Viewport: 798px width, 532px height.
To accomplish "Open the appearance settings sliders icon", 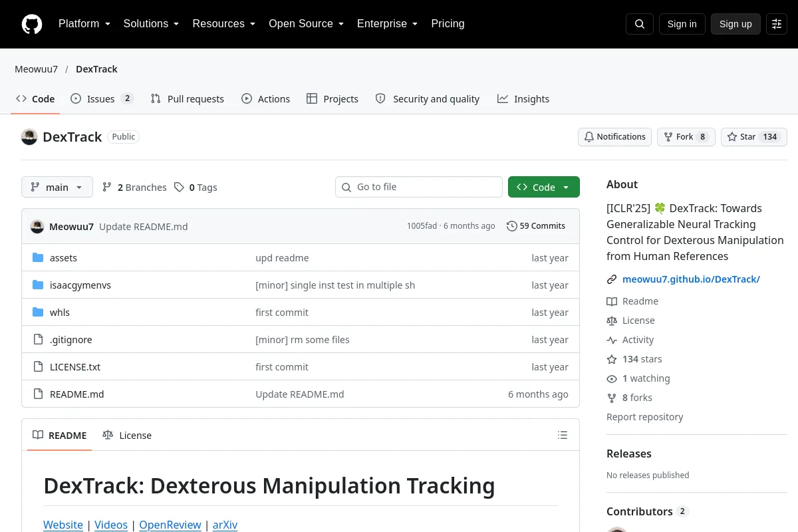I will (x=777, y=24).
